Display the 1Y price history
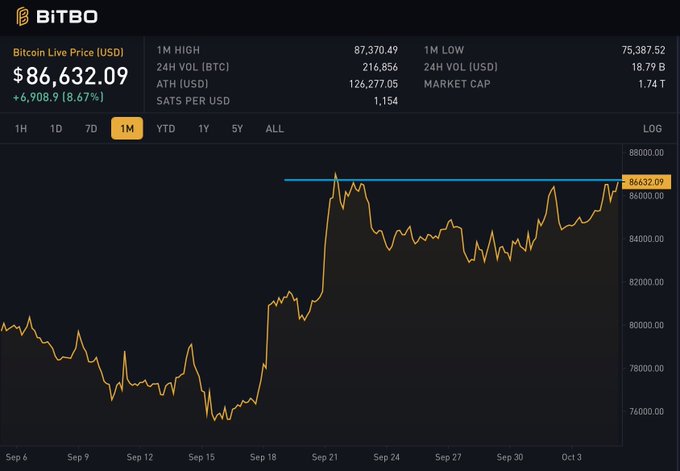This screenshot has height=471, width=680. coord(203,129)
